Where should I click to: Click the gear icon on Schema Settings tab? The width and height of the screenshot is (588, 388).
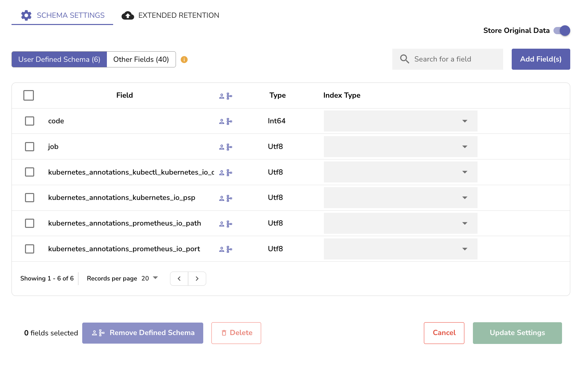click(x=26, y=15)
